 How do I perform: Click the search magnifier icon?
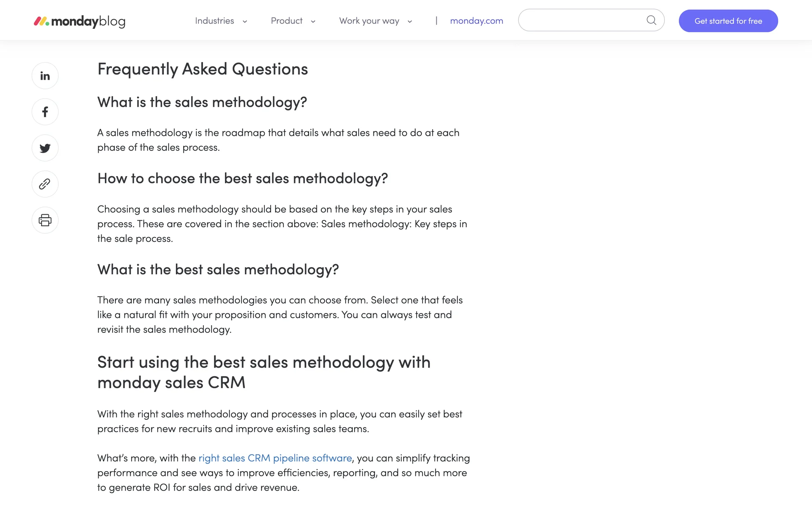(651, 20)
